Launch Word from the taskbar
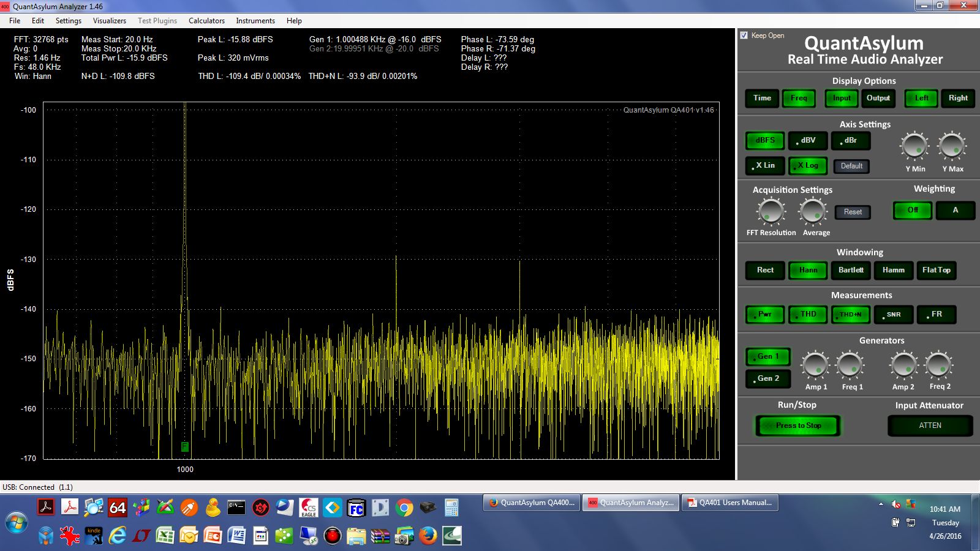 tap(236, 536)
